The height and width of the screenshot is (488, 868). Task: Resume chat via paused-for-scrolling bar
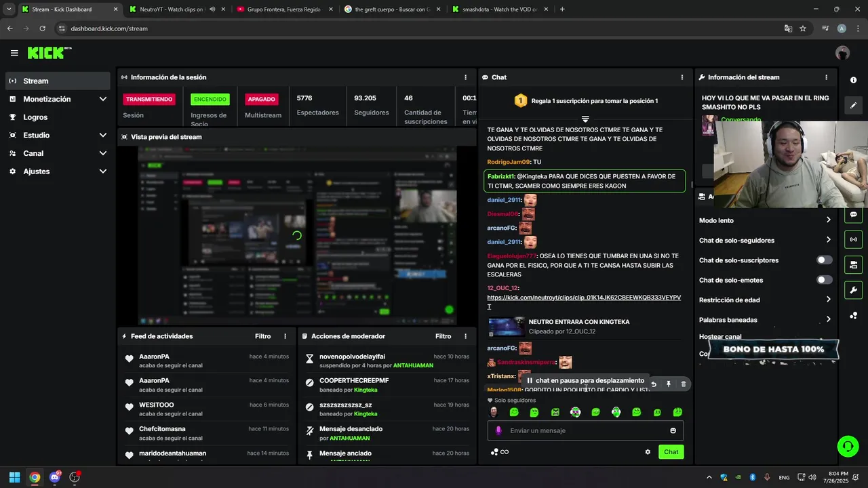click(x=585, y=381)
